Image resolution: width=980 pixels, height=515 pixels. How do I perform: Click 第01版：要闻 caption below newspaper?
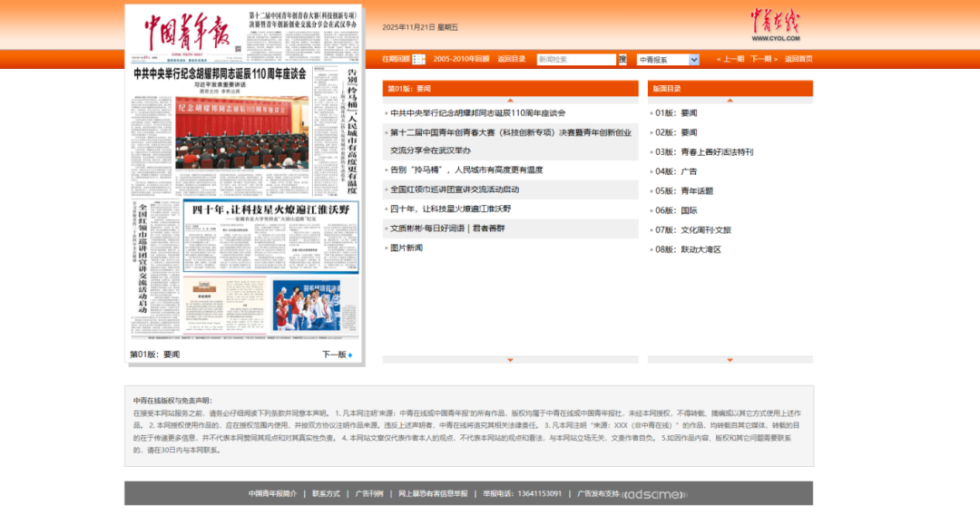(x=154, y=355)
